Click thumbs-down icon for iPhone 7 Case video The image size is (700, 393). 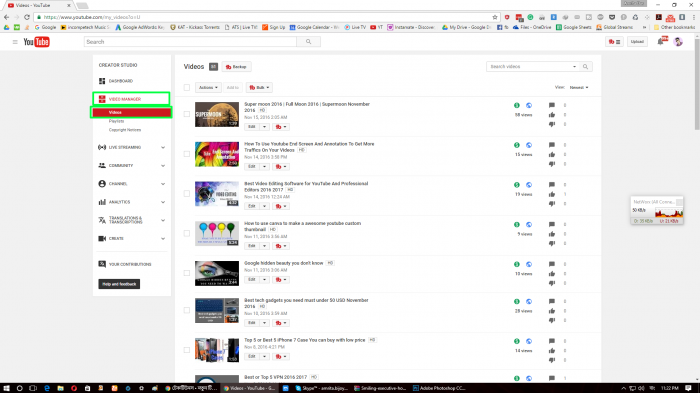(x=552, y=360)
